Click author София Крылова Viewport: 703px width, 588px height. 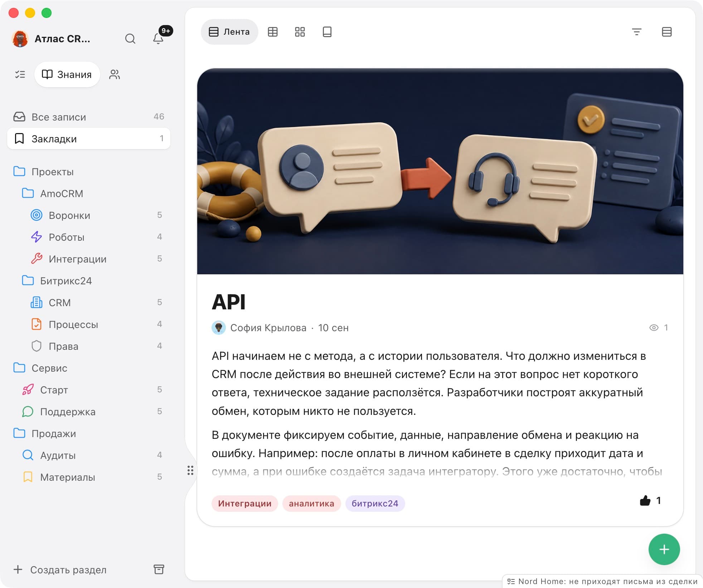268,328
